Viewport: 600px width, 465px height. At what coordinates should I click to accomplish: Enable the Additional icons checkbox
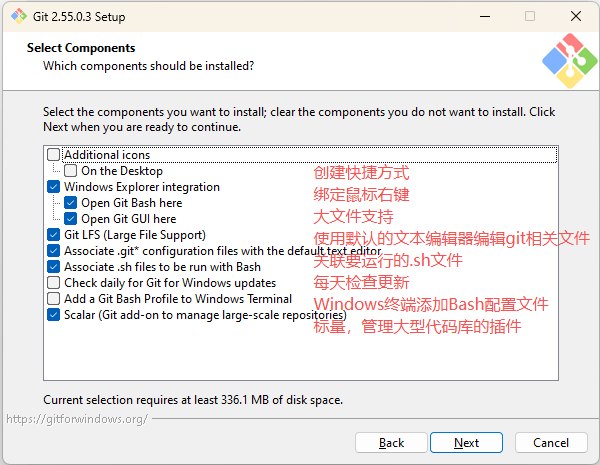click(54, 155)
